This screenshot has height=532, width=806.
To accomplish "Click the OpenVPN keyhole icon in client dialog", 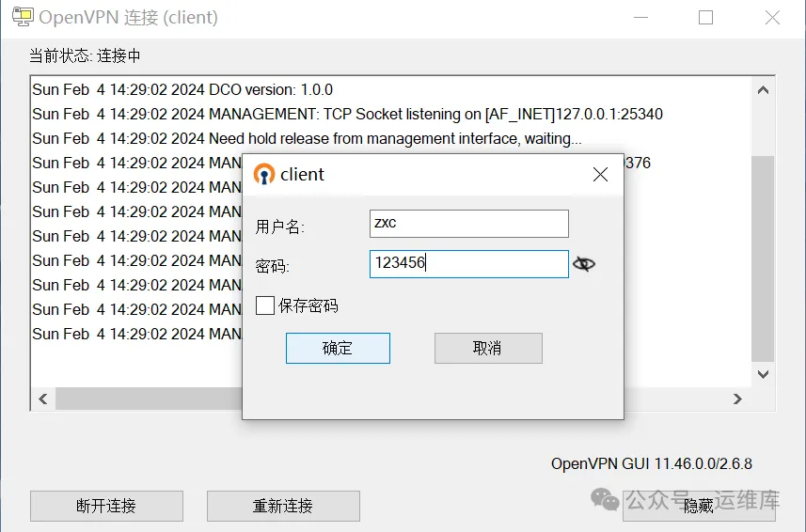I will [264, 174].
